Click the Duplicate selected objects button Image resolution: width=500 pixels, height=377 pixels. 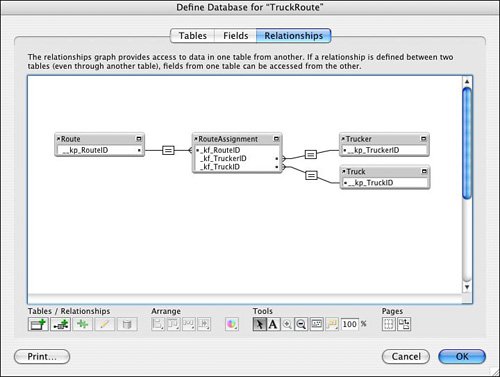tap(82, 324)
